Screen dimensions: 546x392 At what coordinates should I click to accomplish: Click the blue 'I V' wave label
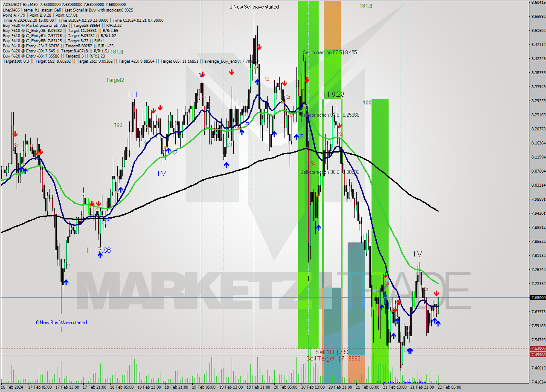(162, 173)
